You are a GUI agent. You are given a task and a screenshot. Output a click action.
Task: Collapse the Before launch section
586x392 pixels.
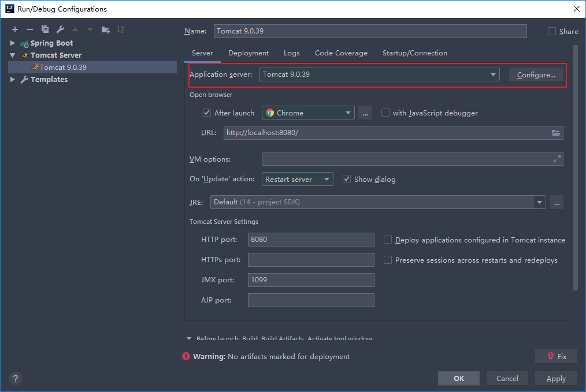(x=189, y=338)
